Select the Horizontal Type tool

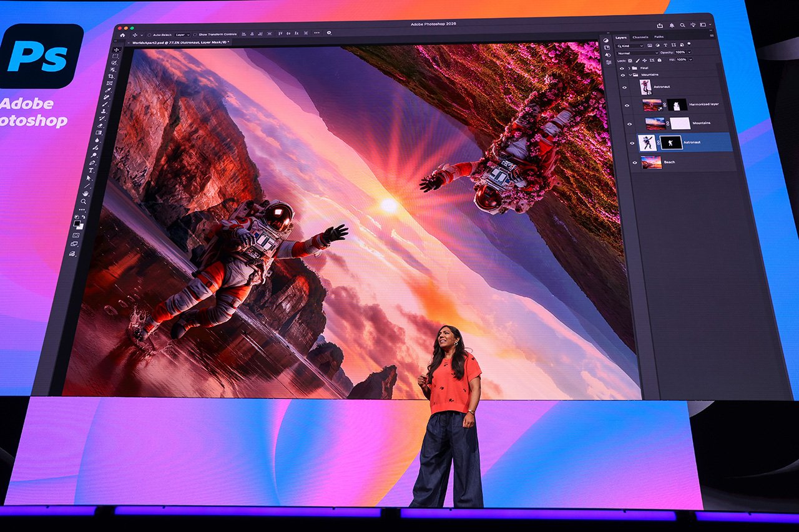(x=91, y=169)
